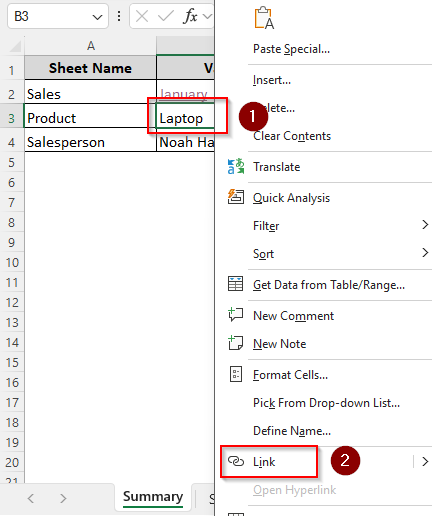Click the Format Cells icon

click(x=236, y=374)
